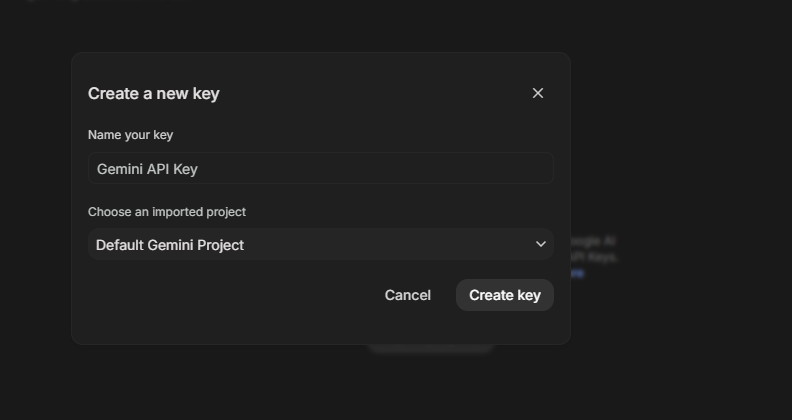The height and width of the screenshot is (420, 792).
Task: Click the blurred Google AI text behind dialog
Action: (x=593, y=241)
